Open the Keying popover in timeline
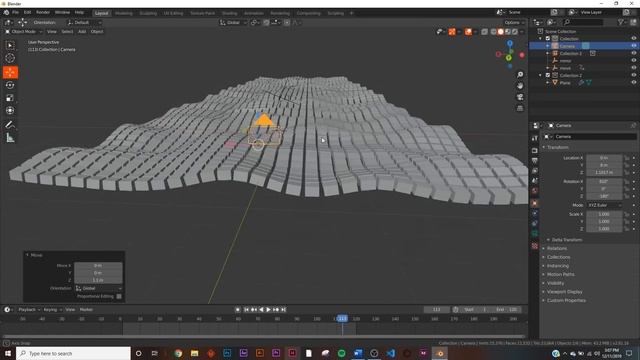The width and height of the screenshot is (640, 360). pyautogui.click(x=53, y=310)
